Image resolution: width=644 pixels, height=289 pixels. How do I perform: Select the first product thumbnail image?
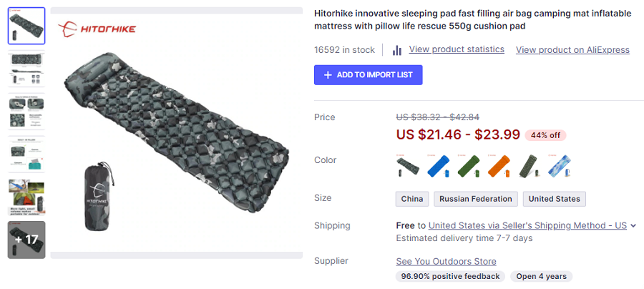coord(26,26)
